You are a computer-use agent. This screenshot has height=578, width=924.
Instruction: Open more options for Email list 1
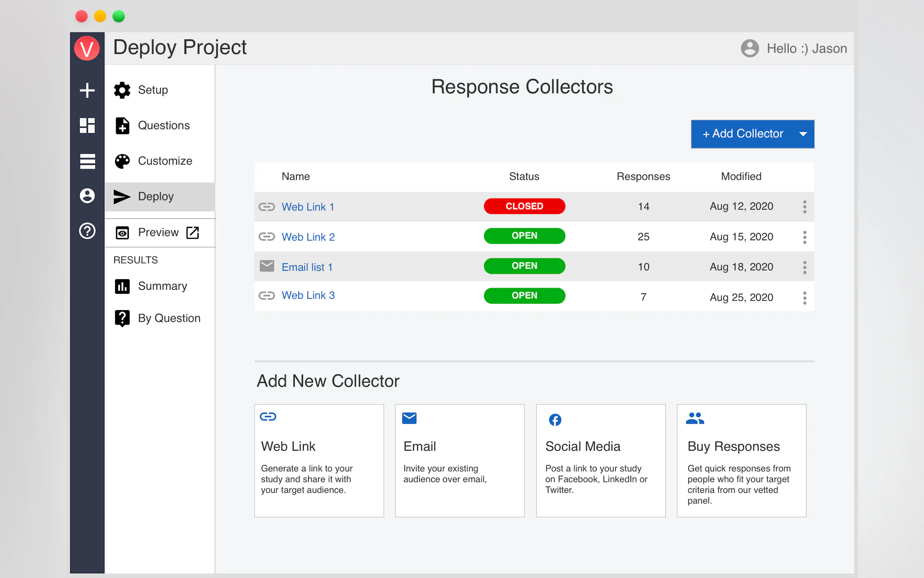(x=804, y=267)
